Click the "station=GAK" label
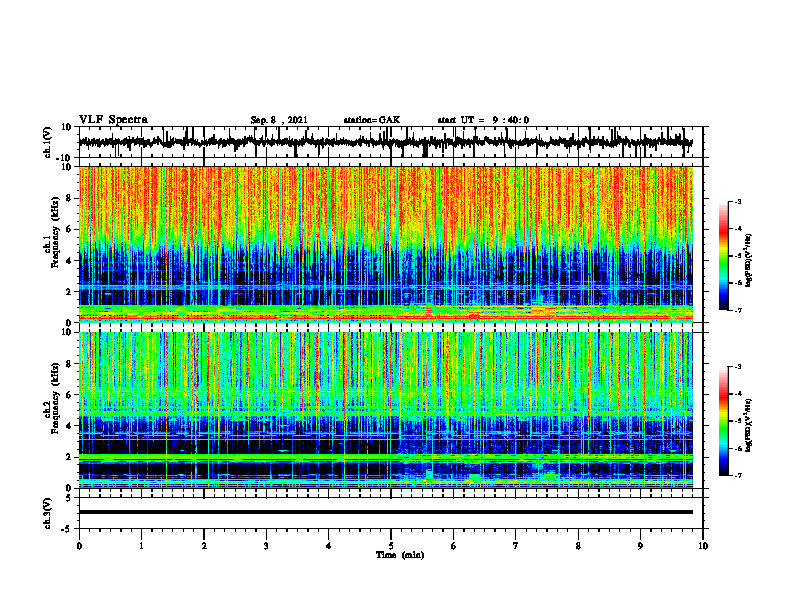The width and height of the screenshot is (792, 612). (372, 120)
